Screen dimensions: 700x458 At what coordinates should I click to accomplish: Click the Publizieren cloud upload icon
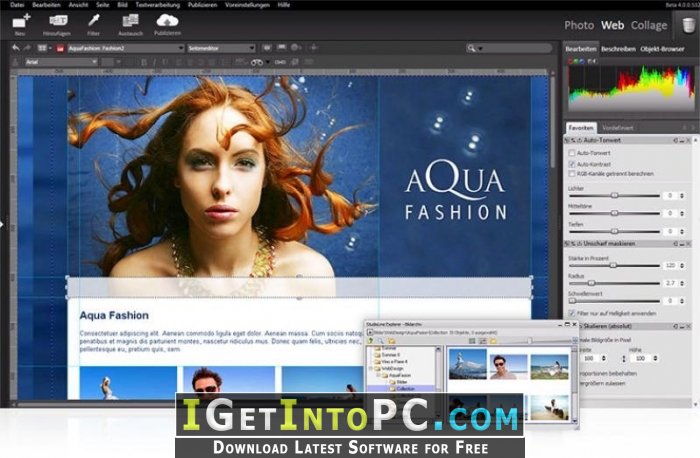point(167,21)
